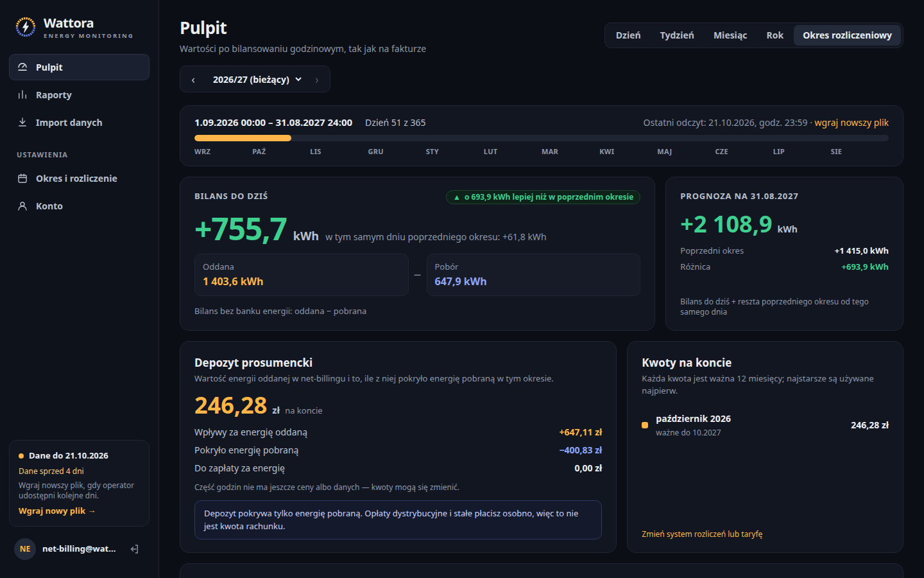Click the Konto person icon
This screenshot has width=924, height=578.
(x=22, y=206)
